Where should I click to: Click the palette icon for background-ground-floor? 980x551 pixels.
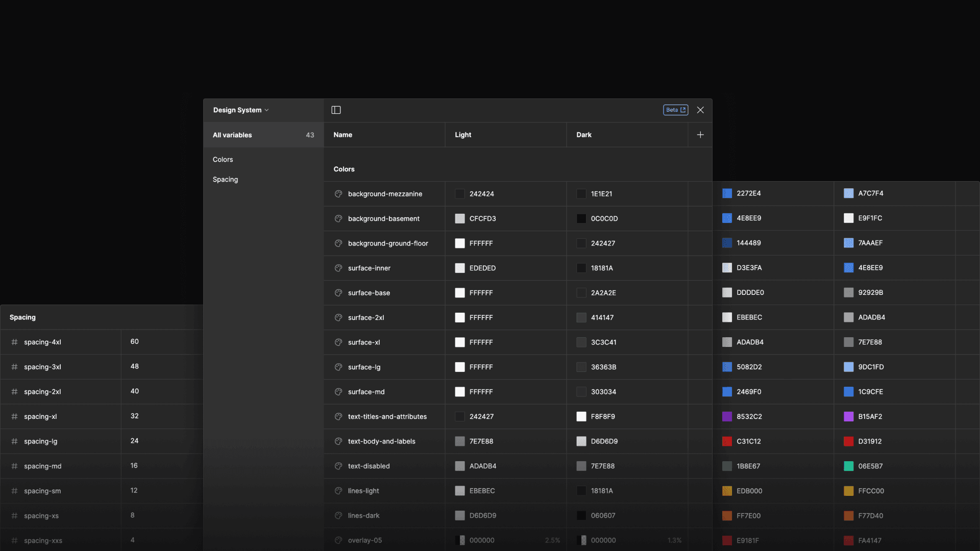338,243
